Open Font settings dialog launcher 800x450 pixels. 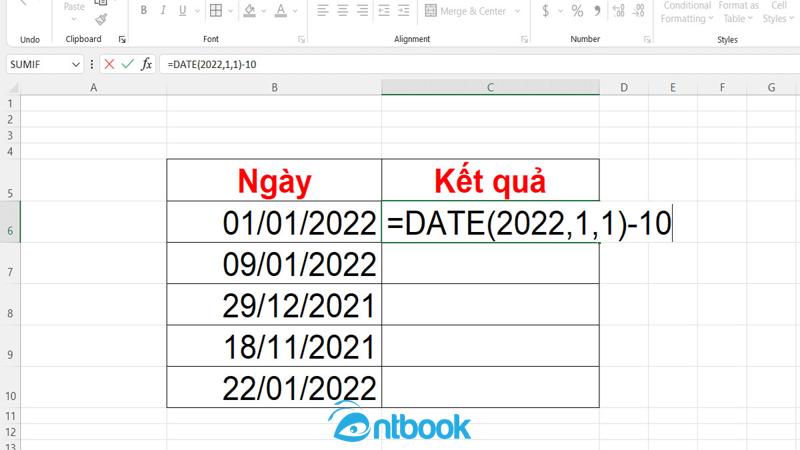pyautogui.click(x=302, y=39)
